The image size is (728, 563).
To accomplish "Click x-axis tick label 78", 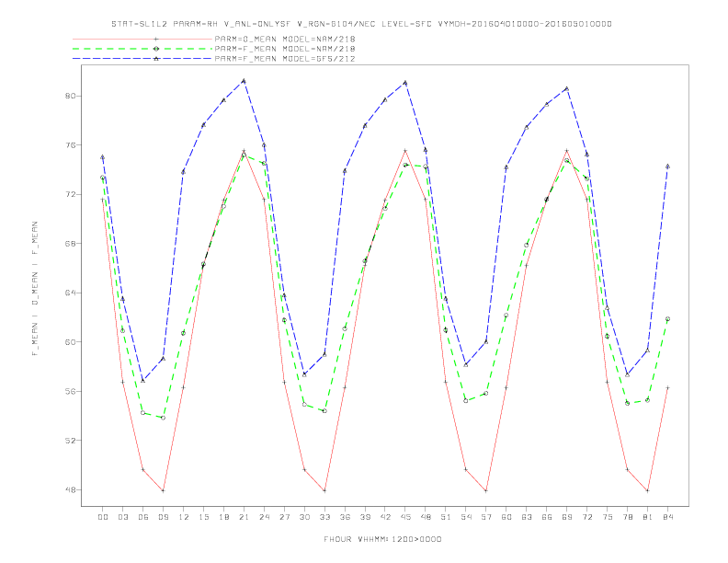I will [x=627, y=517].
